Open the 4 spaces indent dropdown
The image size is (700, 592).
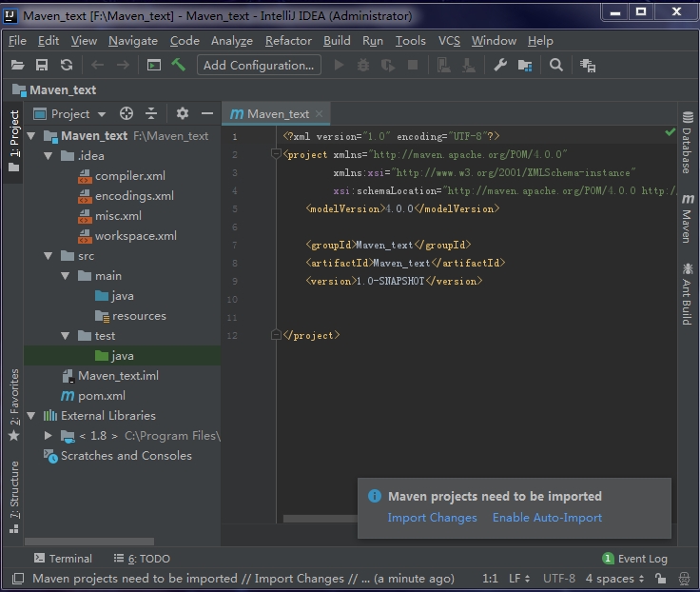(614, 579)
